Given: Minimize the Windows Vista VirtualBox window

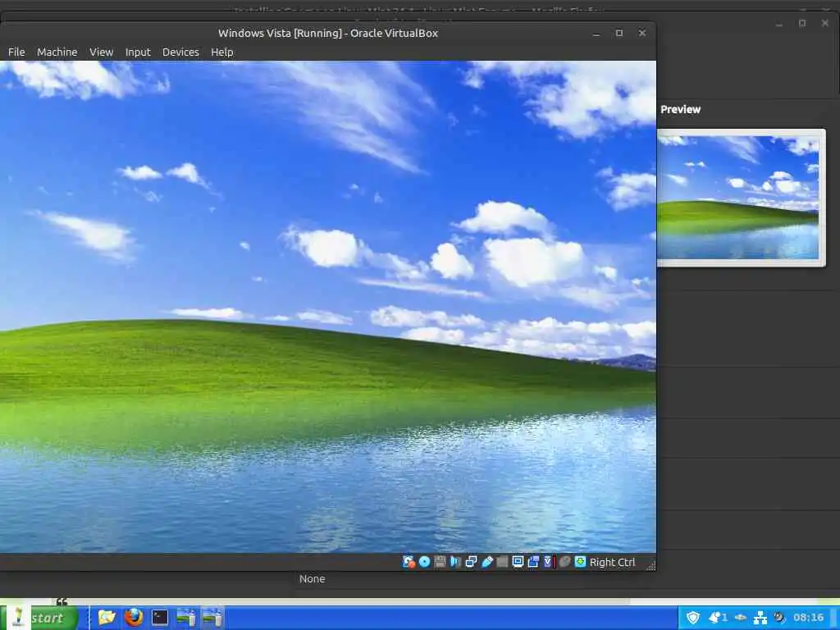Looking at the screenshot, I should pyautogui.click(x=596, y=33).
